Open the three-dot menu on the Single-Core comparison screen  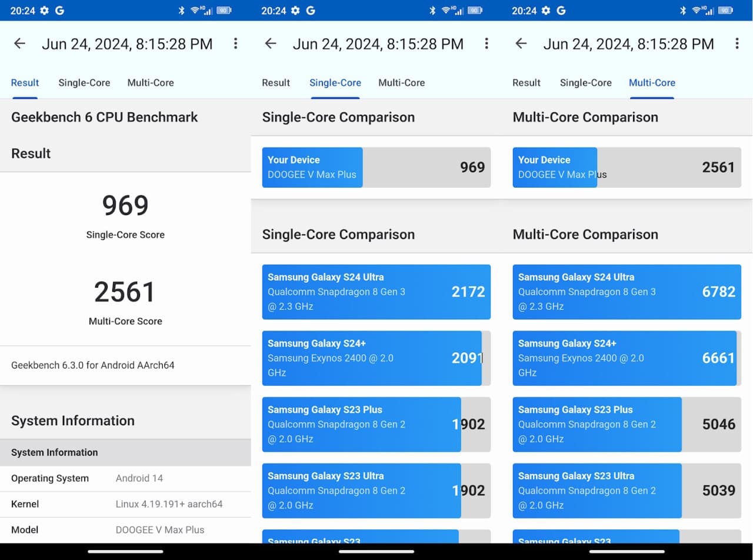486,44
